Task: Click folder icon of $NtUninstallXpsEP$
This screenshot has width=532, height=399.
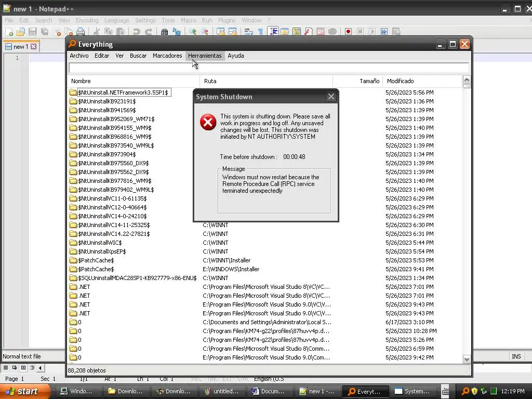Action: point(73,251)
